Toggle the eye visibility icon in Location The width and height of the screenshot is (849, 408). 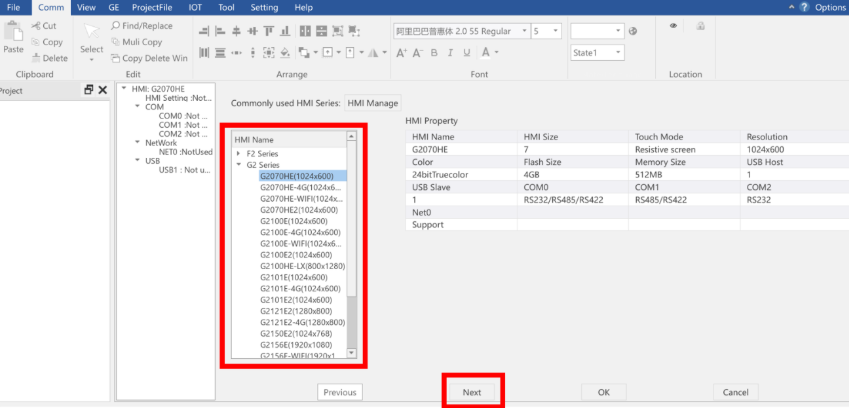point(674,25)
